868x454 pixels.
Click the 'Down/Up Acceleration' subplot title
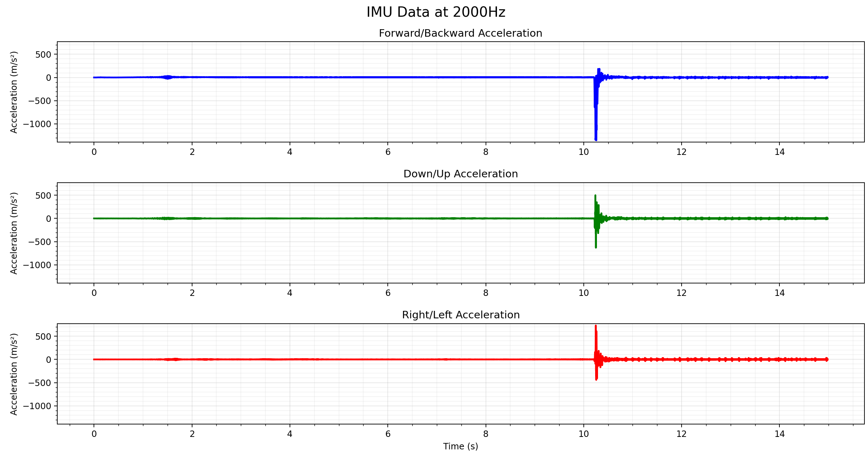pyautogui.click(x=460, y=174)
